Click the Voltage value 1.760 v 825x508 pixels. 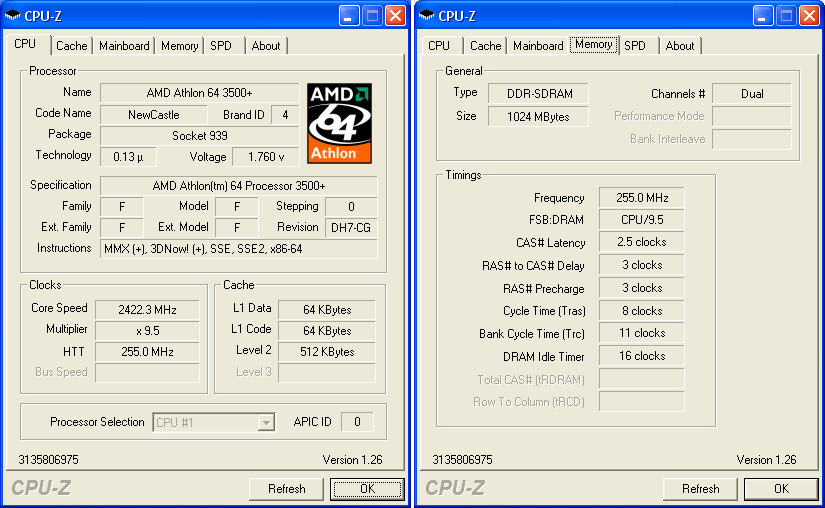coord(266,157)
